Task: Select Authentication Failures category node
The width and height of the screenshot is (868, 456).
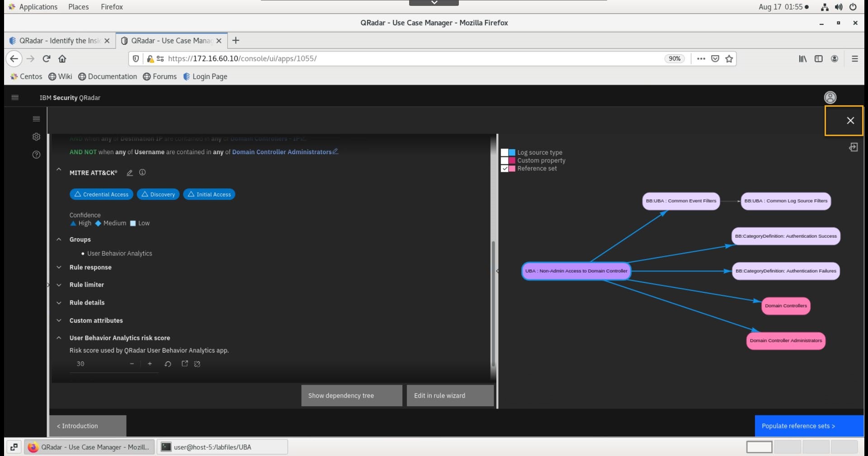Action: 786,271
